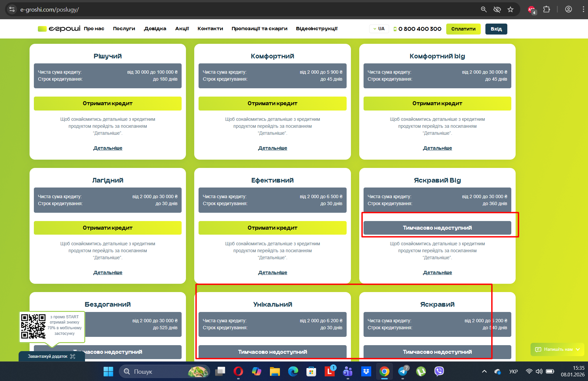Get credit for the Ефективний product
This screenshot has height=381, width=588.
pyautogui.click(x=273, y=228)
